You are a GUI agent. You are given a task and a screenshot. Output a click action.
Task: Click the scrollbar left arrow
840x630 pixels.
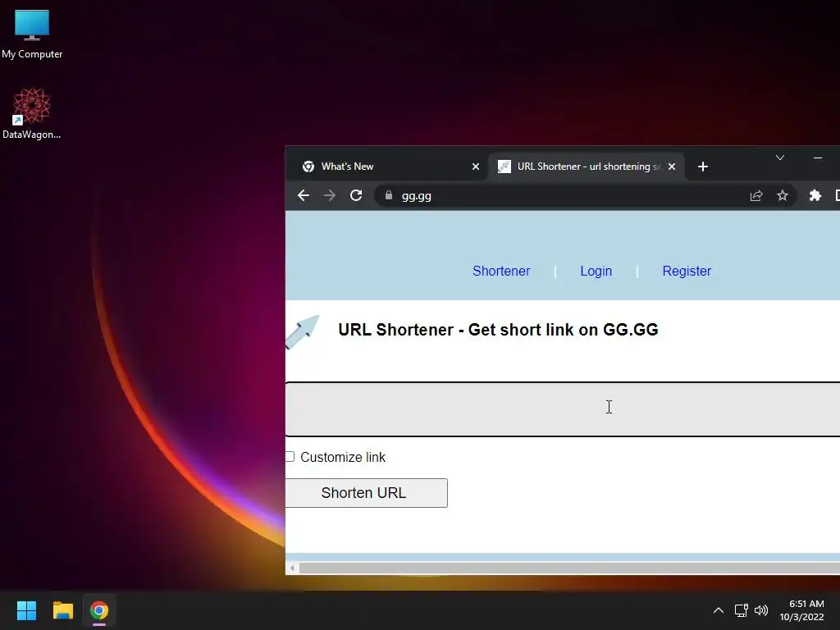(x=292, y=568)
